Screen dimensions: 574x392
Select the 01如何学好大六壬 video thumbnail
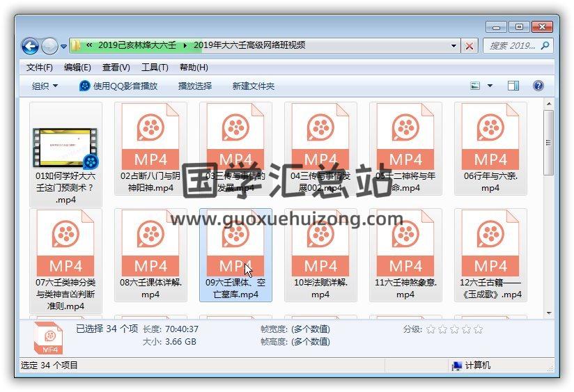click(x=65, y=147)
